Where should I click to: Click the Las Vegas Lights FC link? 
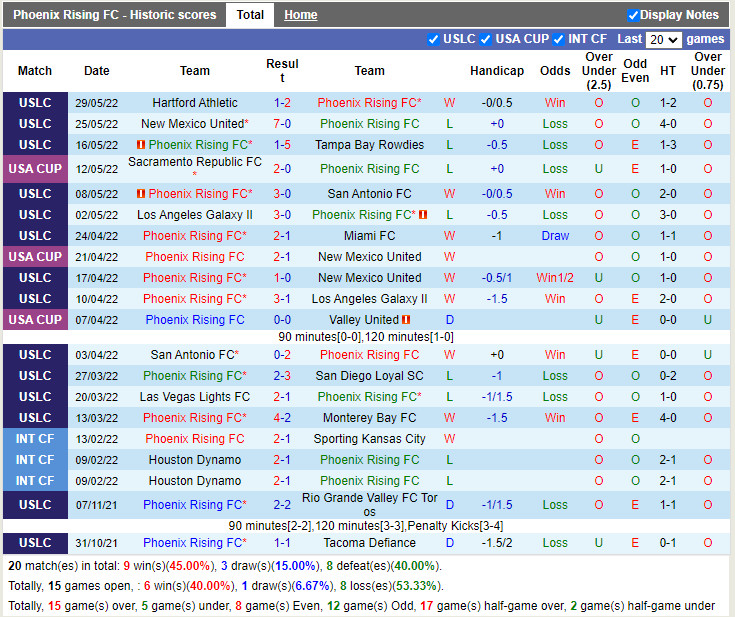(195, 397)
